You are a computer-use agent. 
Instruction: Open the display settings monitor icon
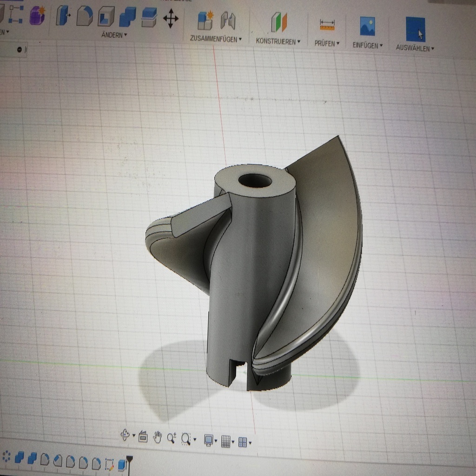[209, 440]
